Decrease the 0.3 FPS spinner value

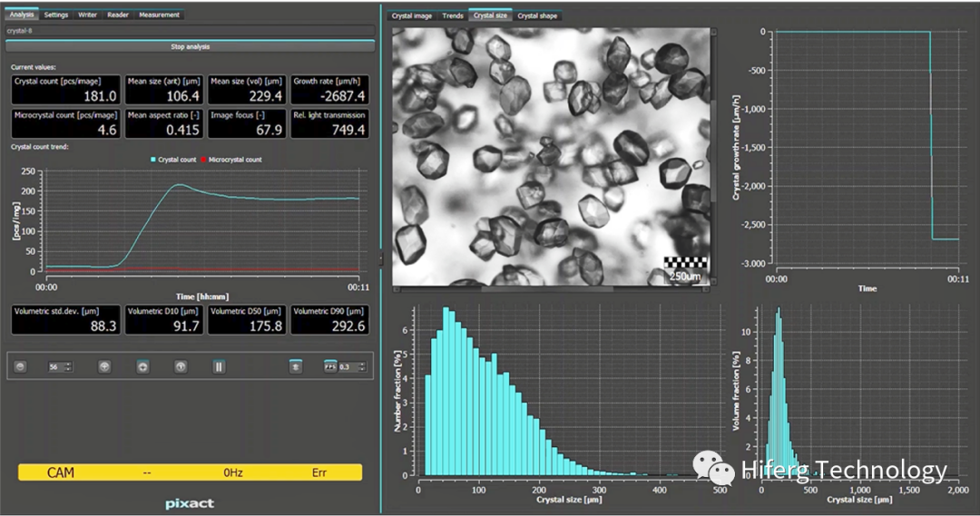point(361,369)
